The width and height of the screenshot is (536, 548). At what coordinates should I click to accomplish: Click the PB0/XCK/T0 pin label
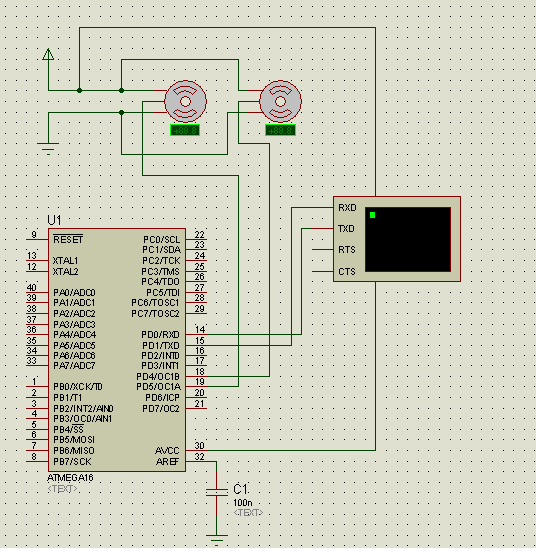[78, 387]
